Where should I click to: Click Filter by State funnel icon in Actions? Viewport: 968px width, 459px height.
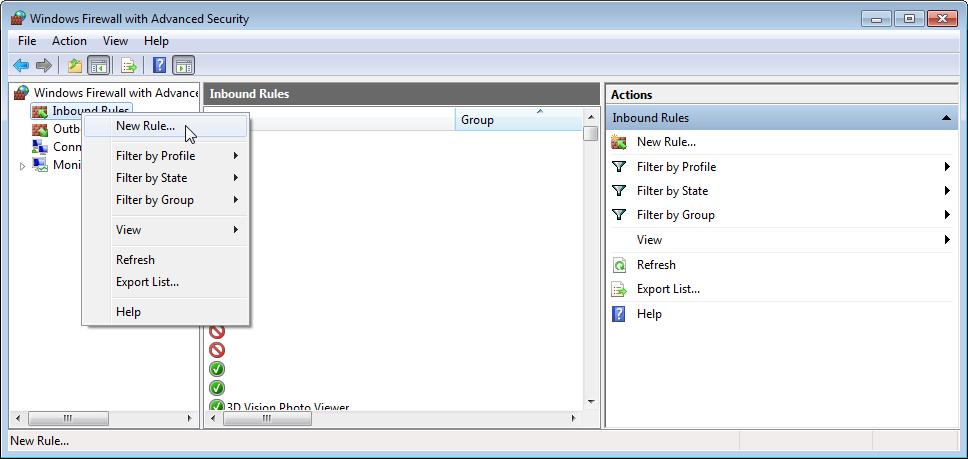[x=619, y=191]
